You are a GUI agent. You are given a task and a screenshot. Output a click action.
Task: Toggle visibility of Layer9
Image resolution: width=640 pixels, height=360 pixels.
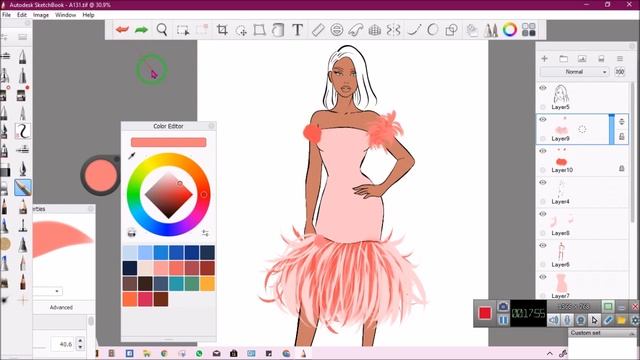click(543, 120)
